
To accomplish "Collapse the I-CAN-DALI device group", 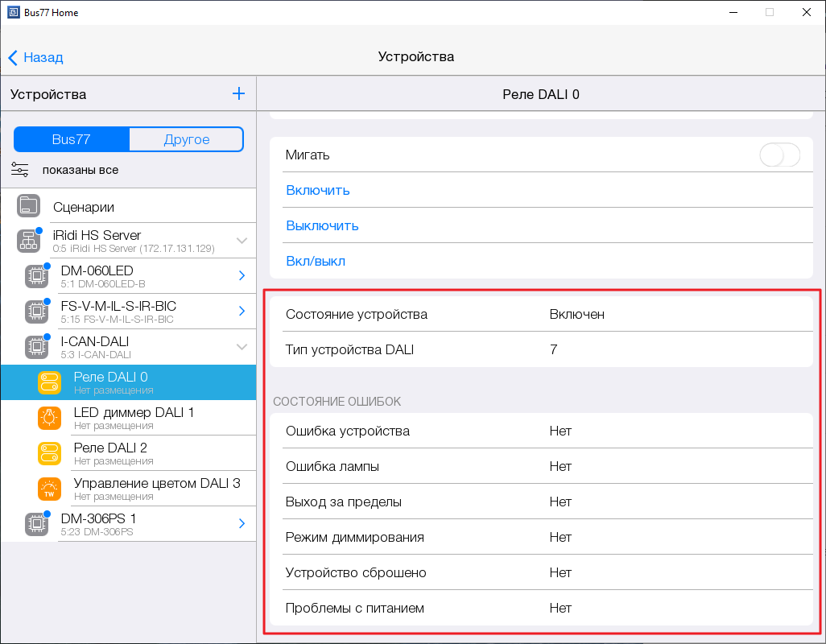I will pos(242,347).
